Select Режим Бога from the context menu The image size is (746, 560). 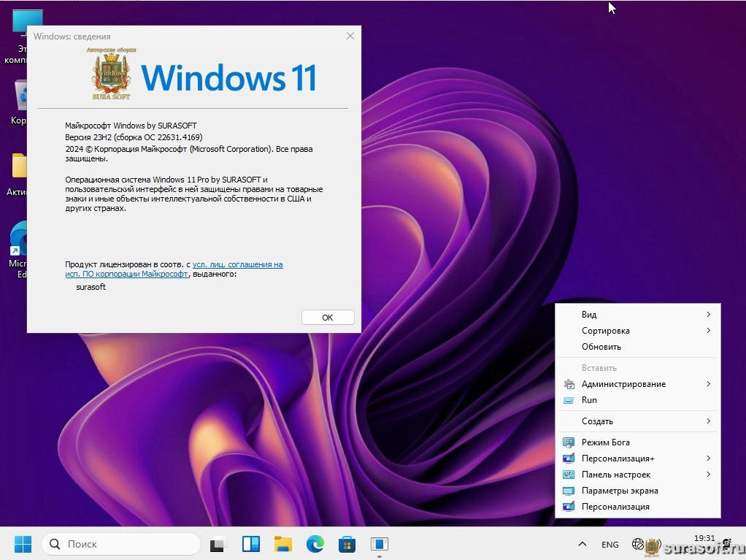click(605, 442)
